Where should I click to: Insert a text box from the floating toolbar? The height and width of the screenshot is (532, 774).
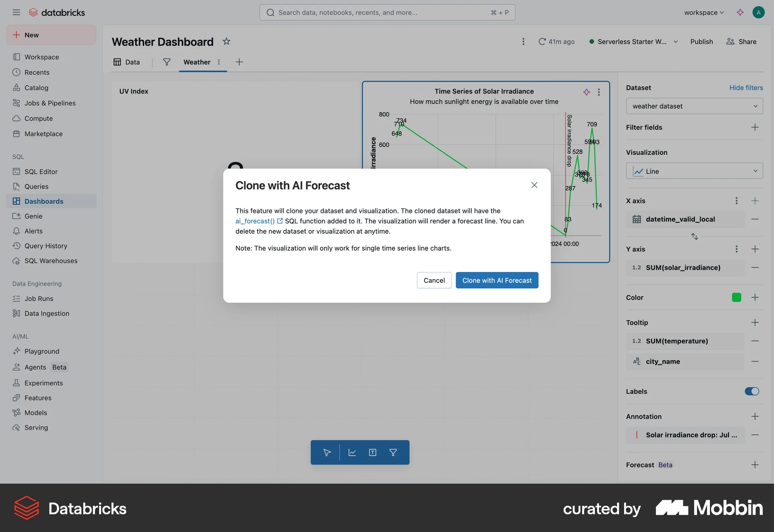pyautogui.click(x=372, y=452)
